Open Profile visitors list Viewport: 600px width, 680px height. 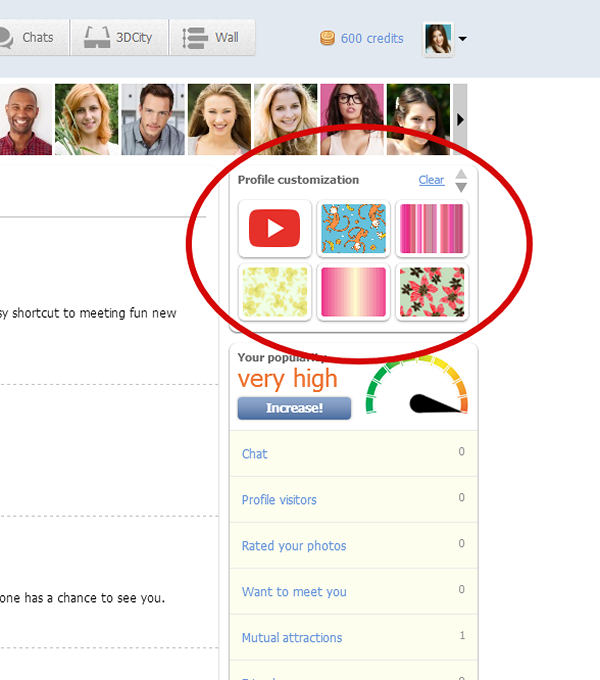pos(279,500)
